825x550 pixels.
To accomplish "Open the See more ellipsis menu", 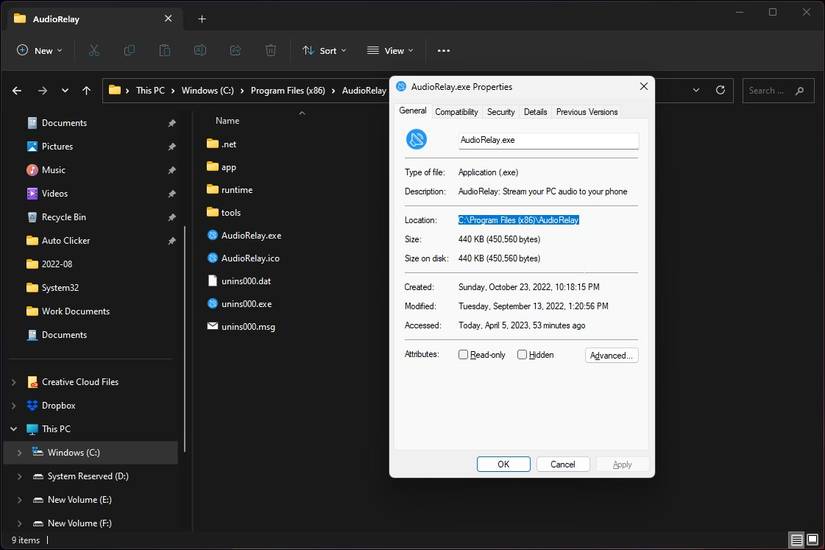I will 444,51.
